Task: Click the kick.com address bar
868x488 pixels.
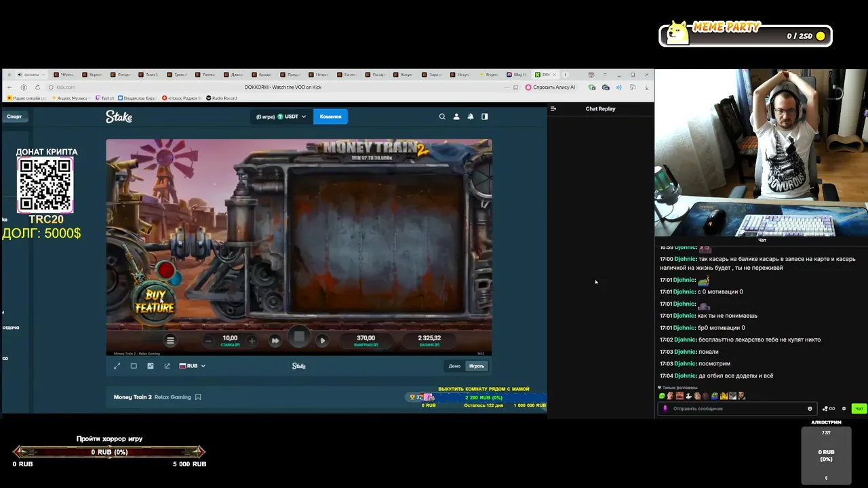Action: coord(66,87)
